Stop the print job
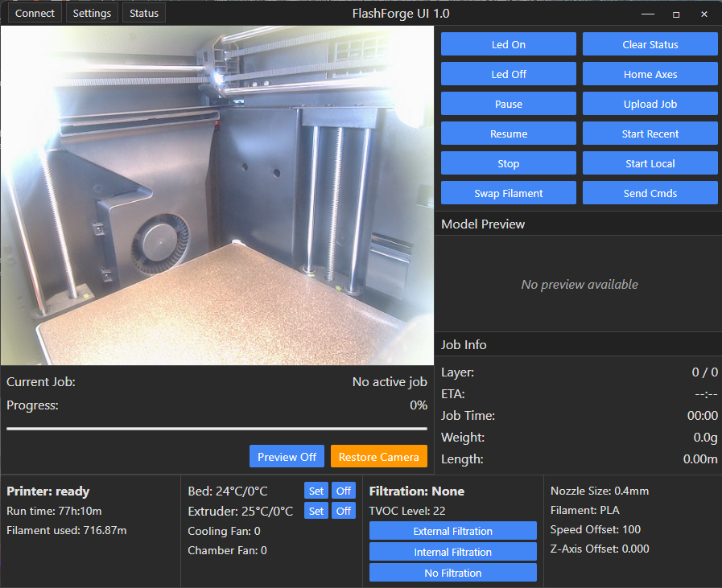Screen dimensions: 722x588 (x=509, y=163)
